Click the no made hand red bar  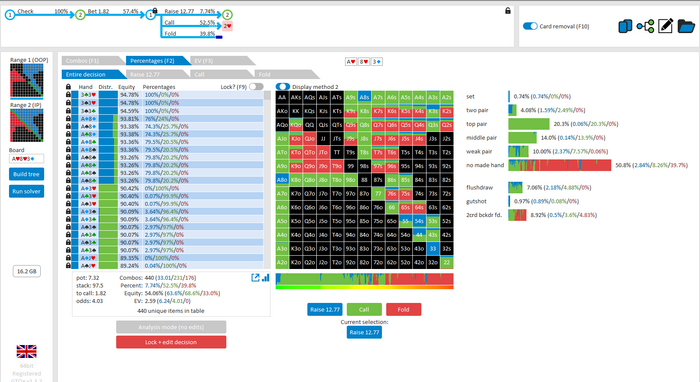click(x=560, y=165)
